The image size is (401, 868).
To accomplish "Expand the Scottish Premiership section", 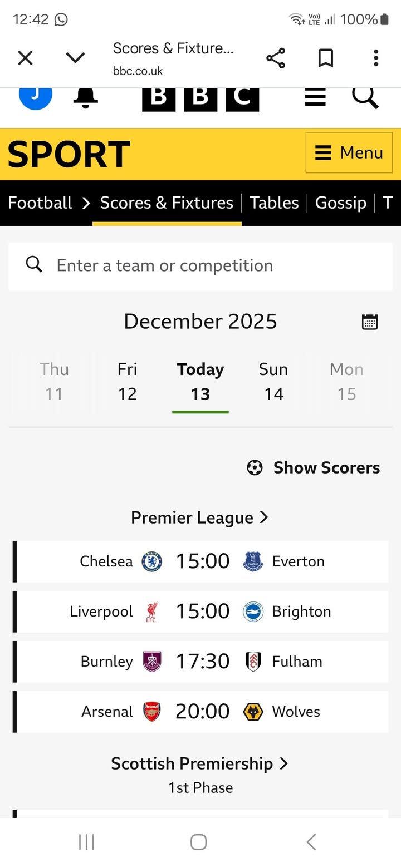I will point(200,763).
